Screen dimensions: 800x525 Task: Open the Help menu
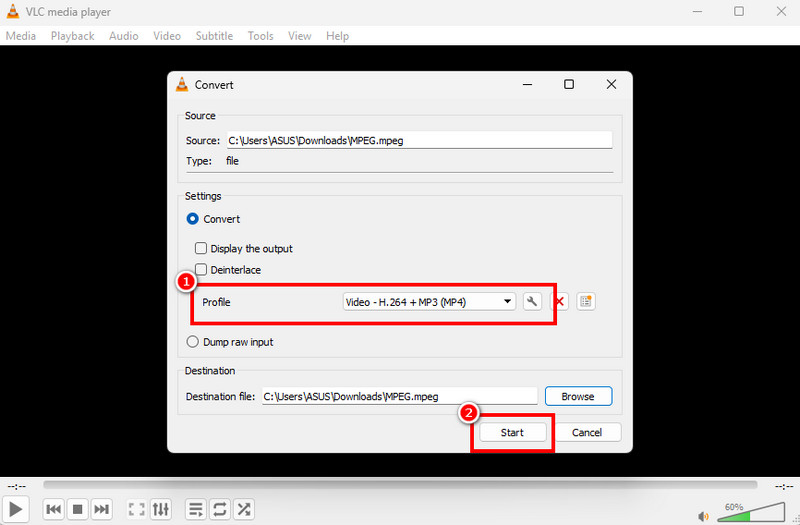click(337, 36)
